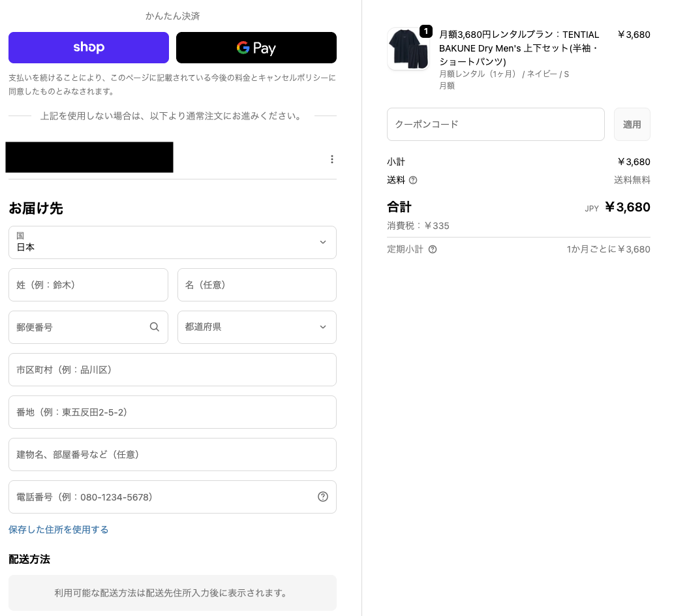Screen dimensions: 674x616
Task: Click the postal code search magnifier icon
Action: 155,327
